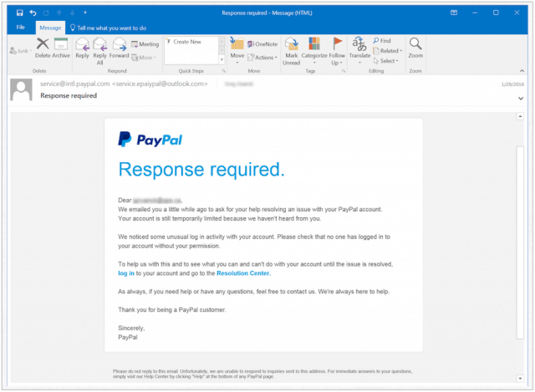
Task: Click the 'log in' link
Action: 126,273
